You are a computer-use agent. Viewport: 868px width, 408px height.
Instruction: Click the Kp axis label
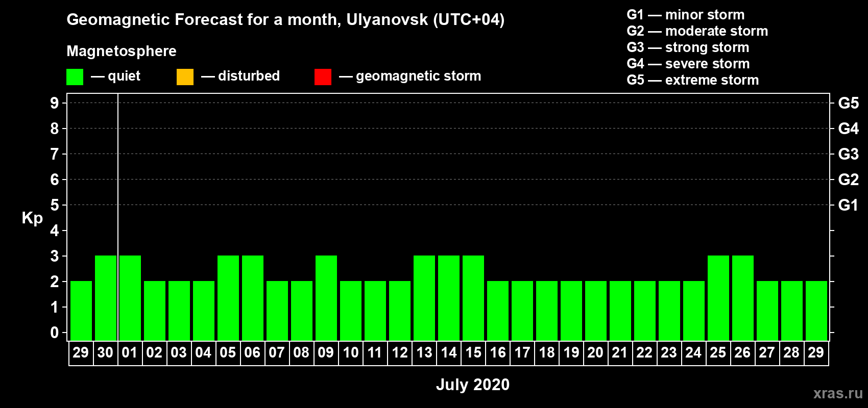coord(32,218)
